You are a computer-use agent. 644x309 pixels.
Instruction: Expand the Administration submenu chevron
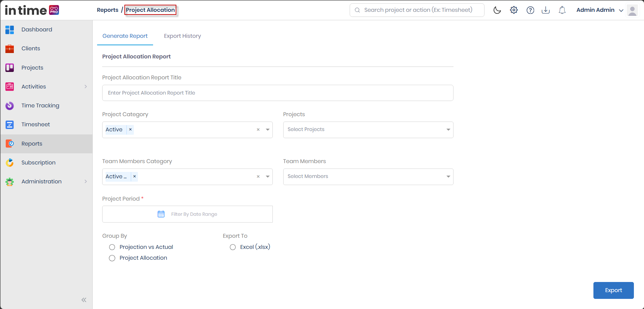point(86,182)
